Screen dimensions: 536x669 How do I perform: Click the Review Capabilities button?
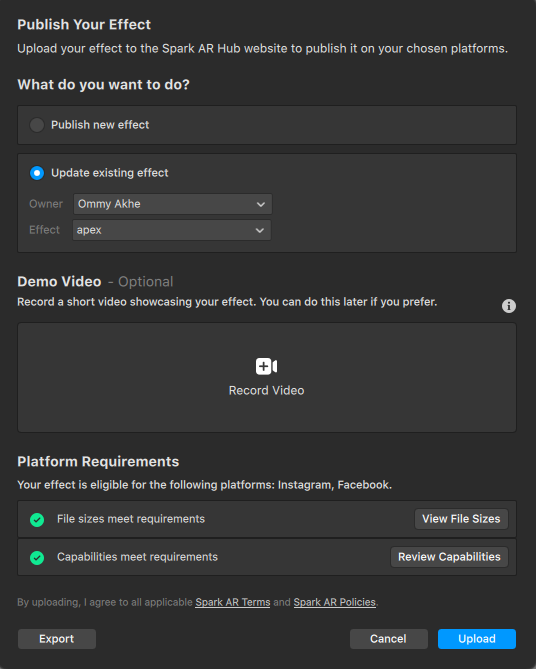point(449,557)
